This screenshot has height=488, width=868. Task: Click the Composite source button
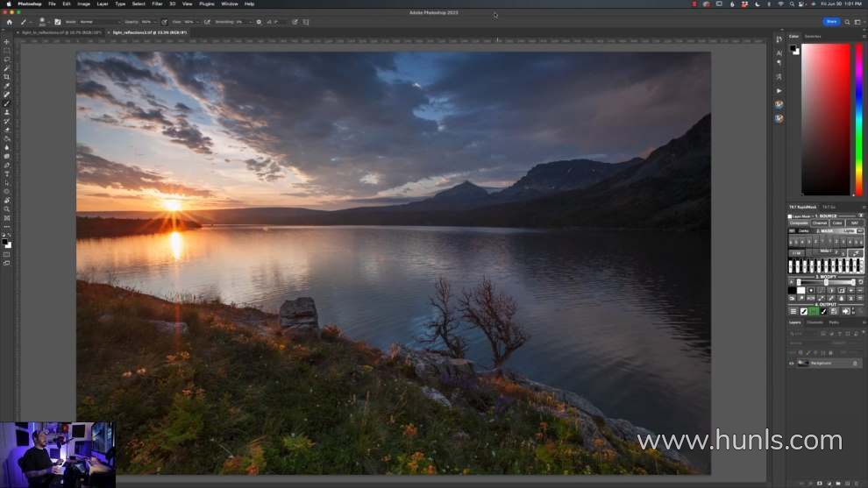pos(799,223)
